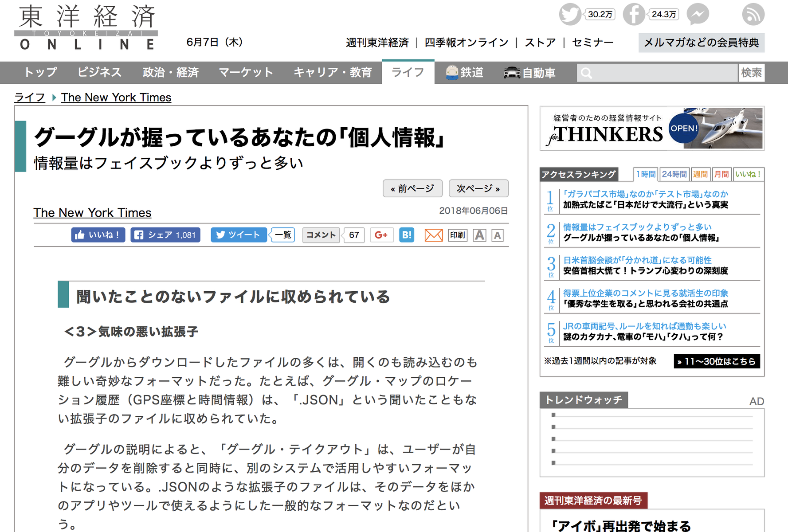The width and height of the screenshot is (788, 532).
Task: Open the RSS feed icon
Action: pos(753,14)
